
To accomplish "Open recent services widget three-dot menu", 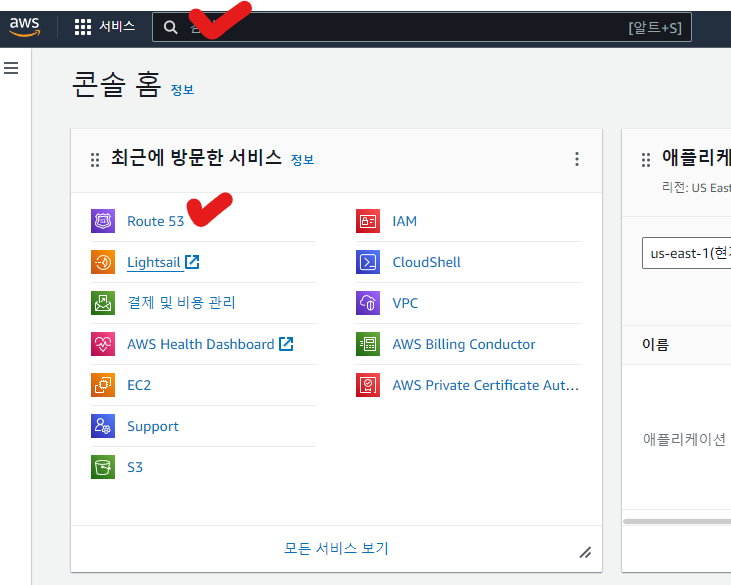I will coord(577,159).
